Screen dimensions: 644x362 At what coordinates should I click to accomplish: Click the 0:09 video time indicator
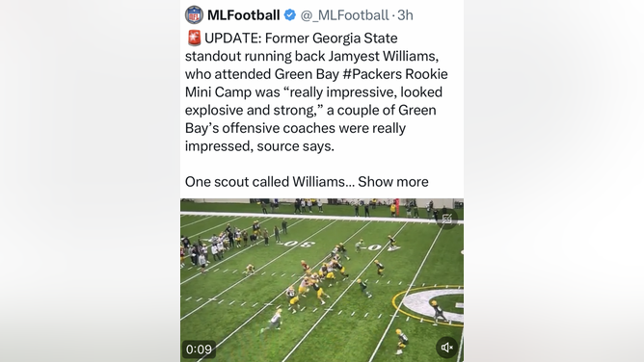[199, 349]
